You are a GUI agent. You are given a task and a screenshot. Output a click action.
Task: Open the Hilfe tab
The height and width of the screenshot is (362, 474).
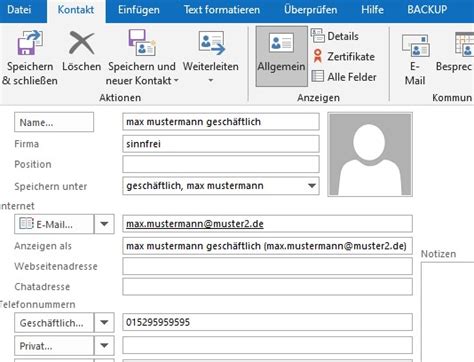point(372,10)
